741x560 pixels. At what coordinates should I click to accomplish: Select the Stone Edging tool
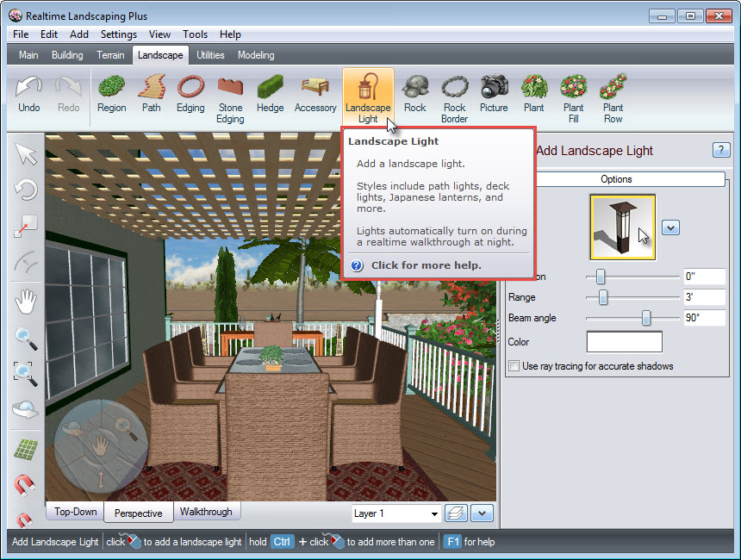pyautogui.click(x=230, y=98)
